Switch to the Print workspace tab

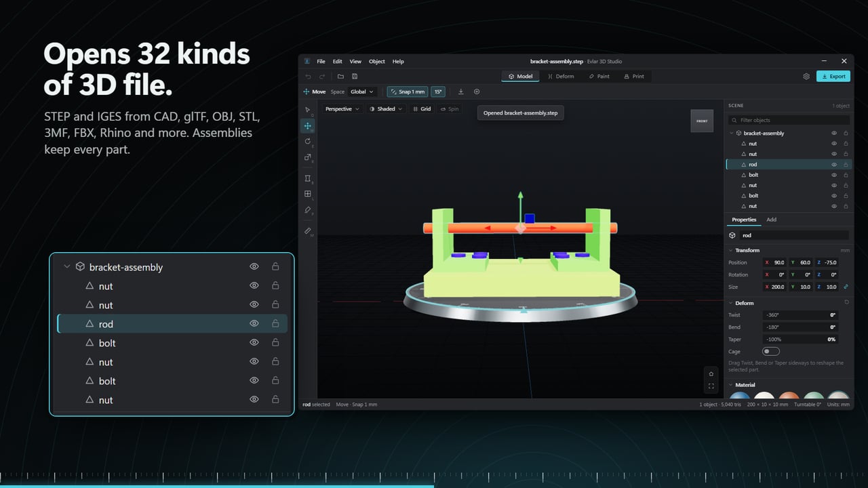coord(634,77)
